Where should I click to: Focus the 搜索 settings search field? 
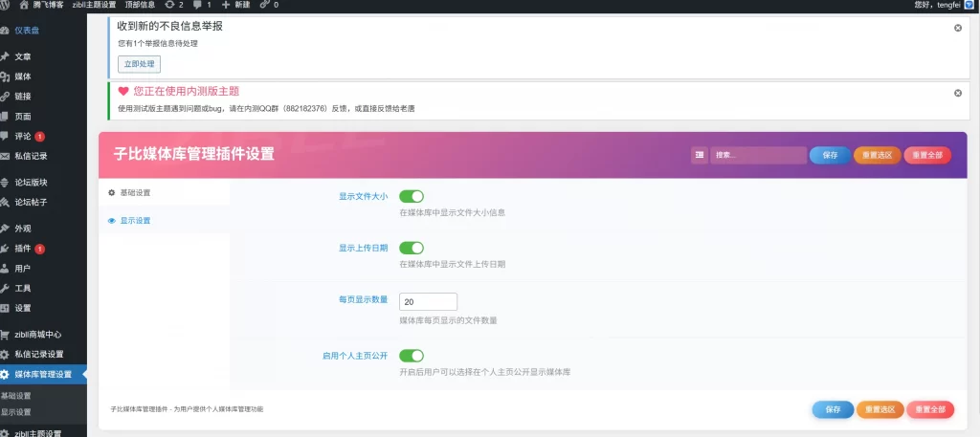coord(758,156)
